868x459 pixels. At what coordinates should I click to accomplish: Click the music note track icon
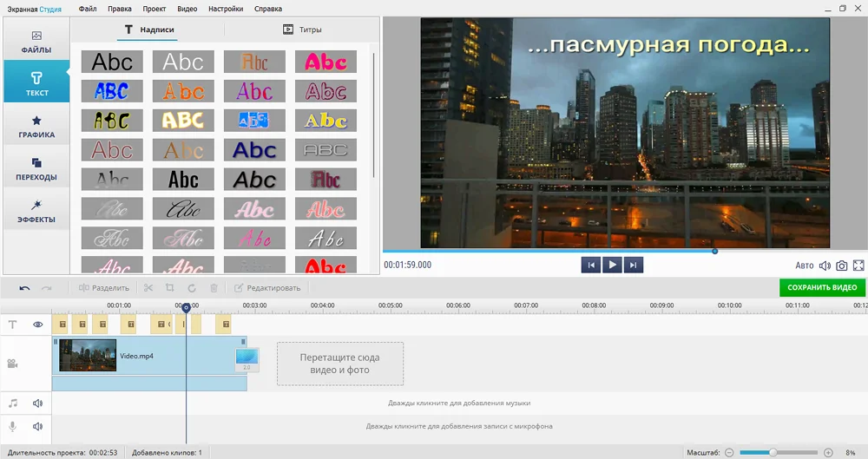(x=13, y=403)
